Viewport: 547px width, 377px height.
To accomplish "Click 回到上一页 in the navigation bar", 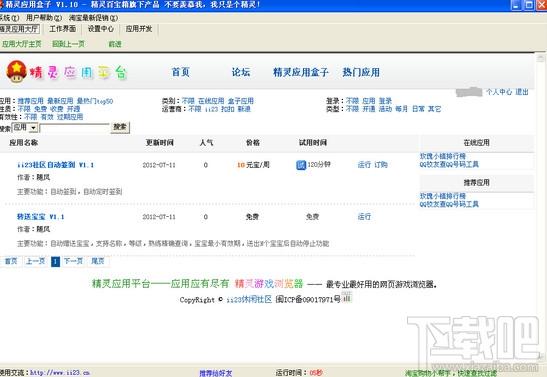I will (68, 44).
